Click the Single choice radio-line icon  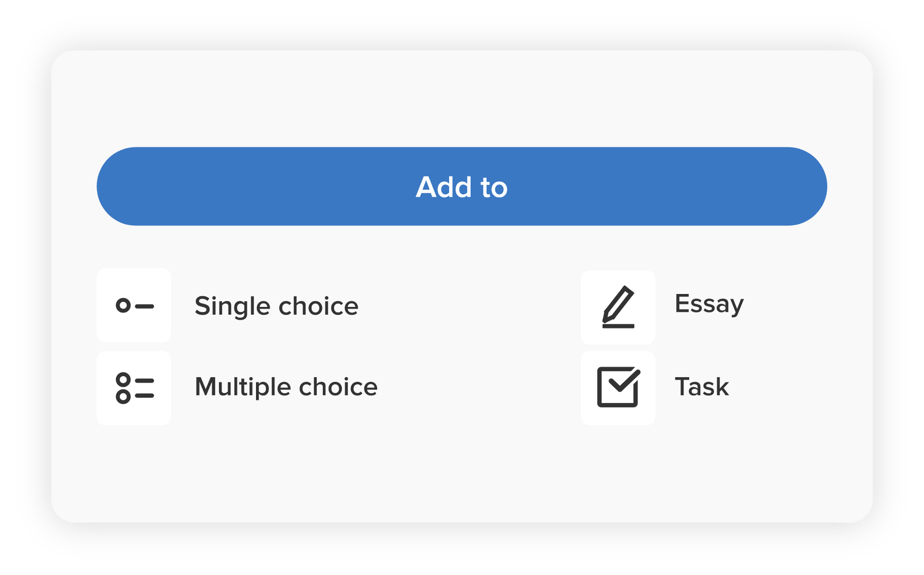tap(134, 306)
